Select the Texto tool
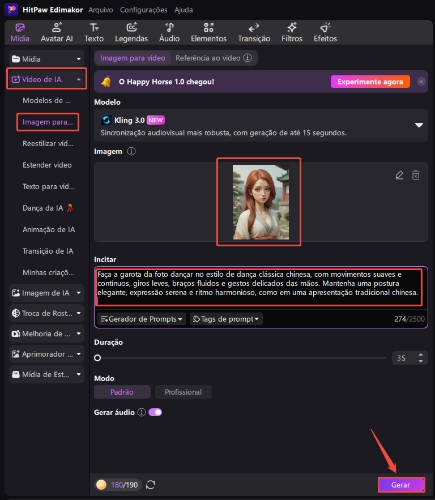435x500 pixels. [94, 33]
